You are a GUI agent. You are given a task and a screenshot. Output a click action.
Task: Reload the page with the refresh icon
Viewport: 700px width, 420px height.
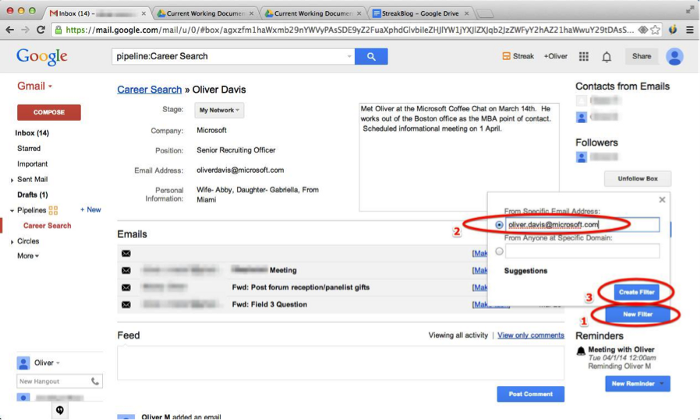click(41, 30)
